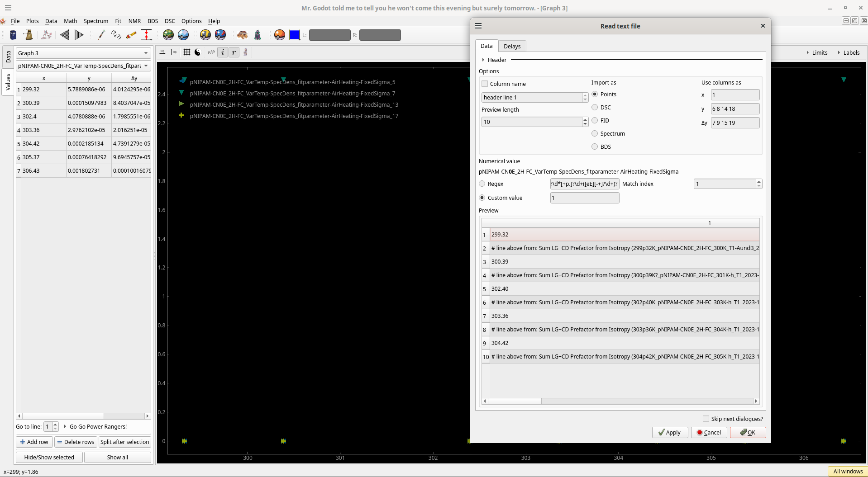Click the Dalek icon in the toolbar
Screen dimensions: 868x477
pyautogui.click(x=29, y=35)
